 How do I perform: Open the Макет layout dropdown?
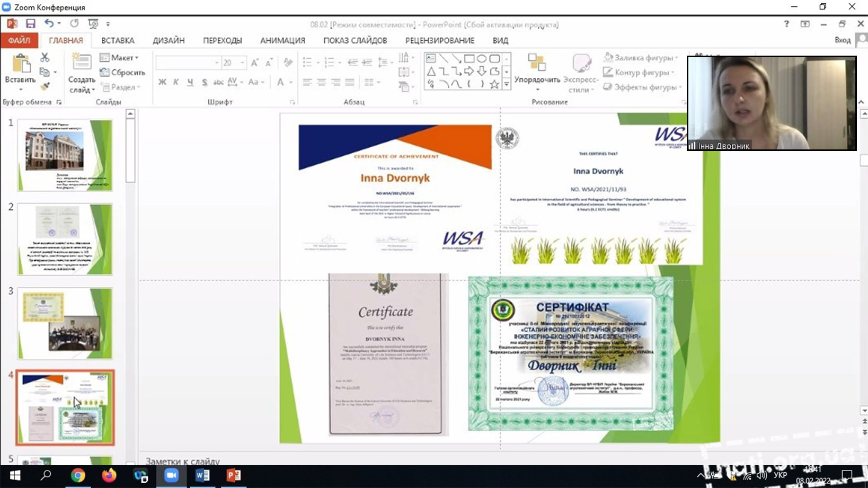click(119, 57)
